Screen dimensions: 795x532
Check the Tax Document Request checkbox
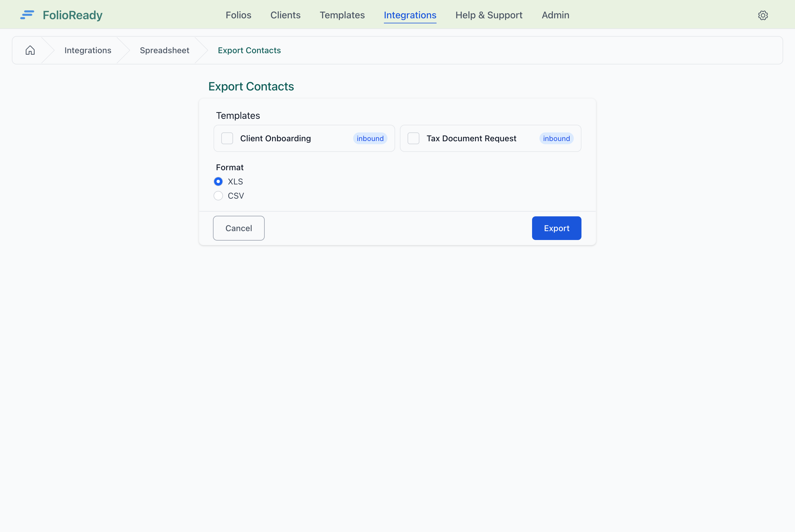tap(413, 138)
